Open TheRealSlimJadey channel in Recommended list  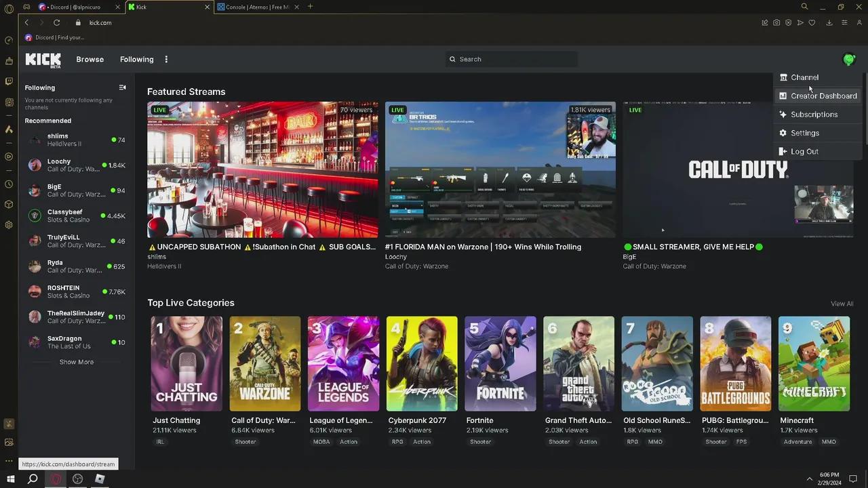point(77,317)
